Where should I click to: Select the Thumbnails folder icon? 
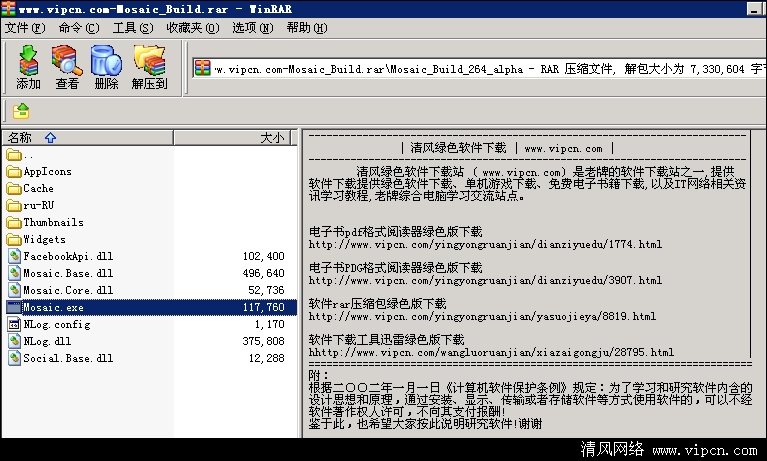14,223
